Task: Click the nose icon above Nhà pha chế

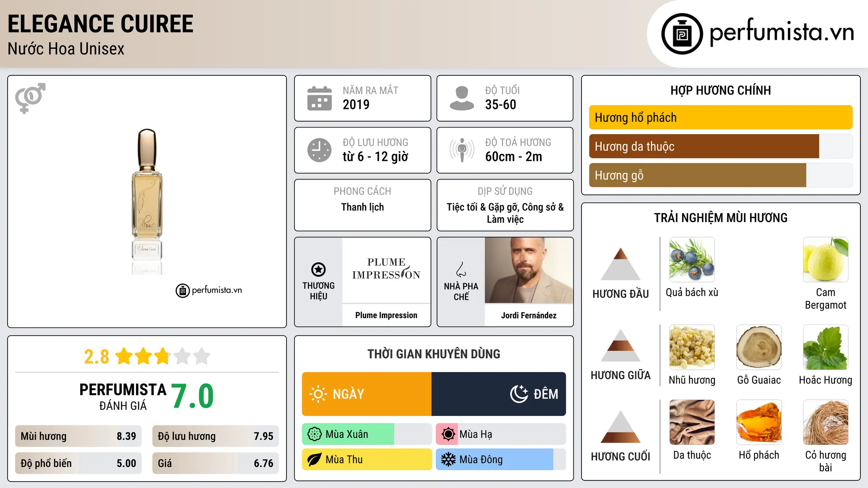Action: (x=461, y=269)
